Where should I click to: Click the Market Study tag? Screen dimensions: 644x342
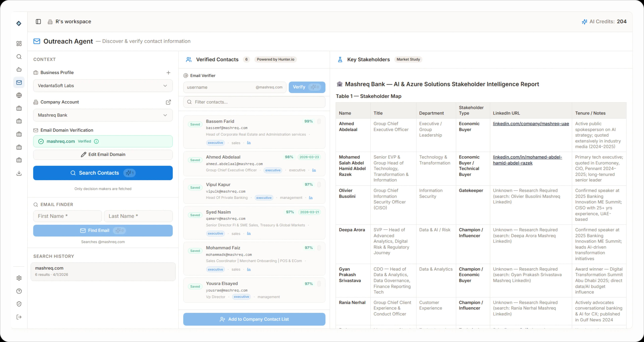pyautogui.click(x=408, y=59)
